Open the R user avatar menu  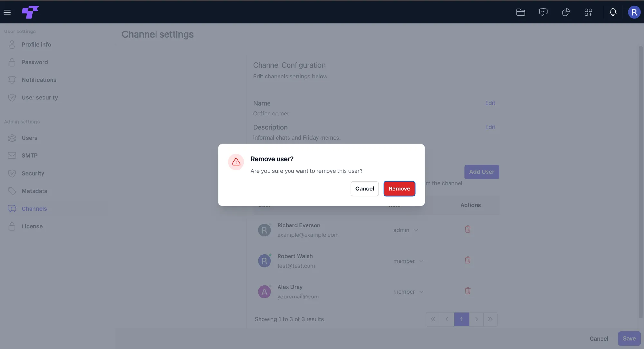tap(634, 12)
